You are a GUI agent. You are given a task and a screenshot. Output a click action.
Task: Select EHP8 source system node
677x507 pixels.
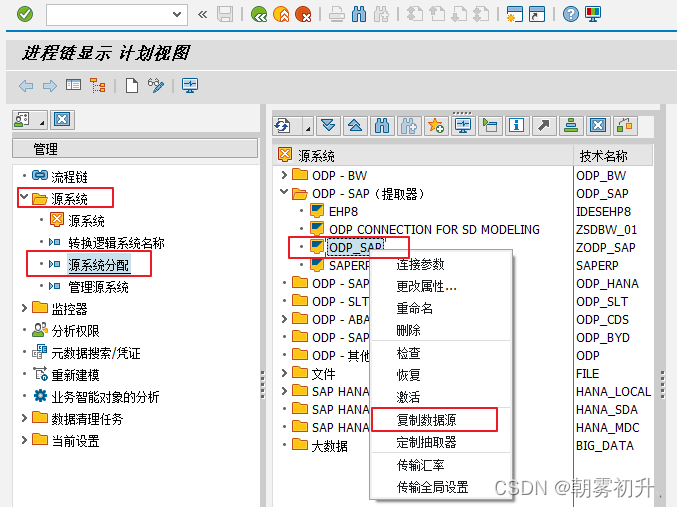343,212
